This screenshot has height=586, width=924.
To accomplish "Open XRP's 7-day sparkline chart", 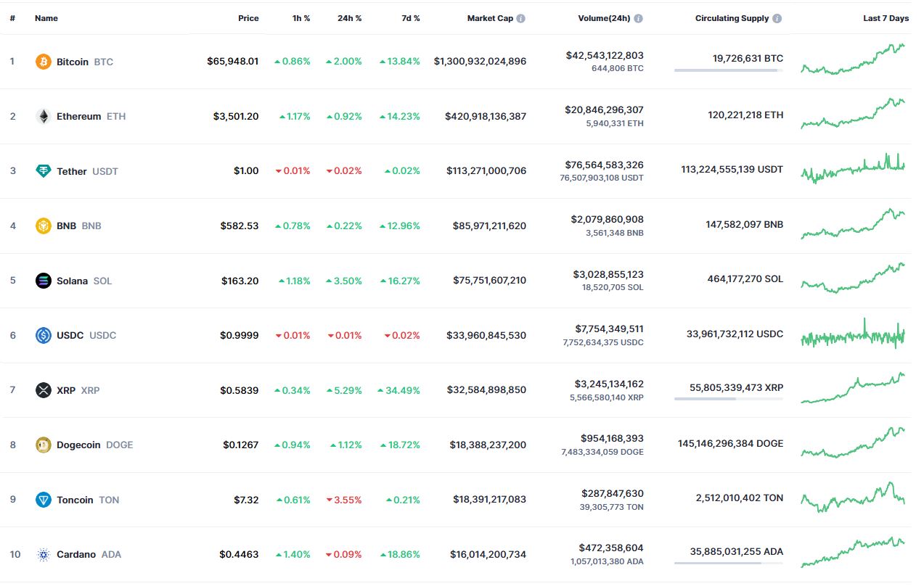I will [x=853, y=388].
